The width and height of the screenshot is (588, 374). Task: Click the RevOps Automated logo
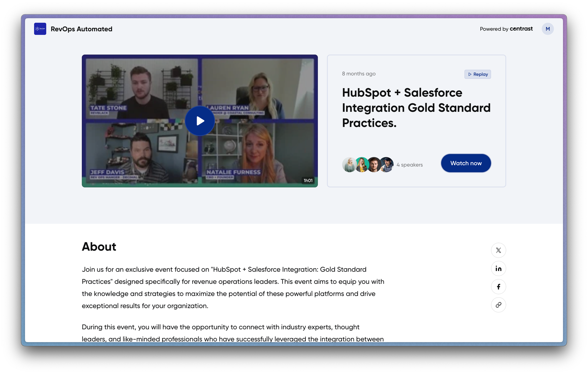pyautogui.click(x=40, y=29)
